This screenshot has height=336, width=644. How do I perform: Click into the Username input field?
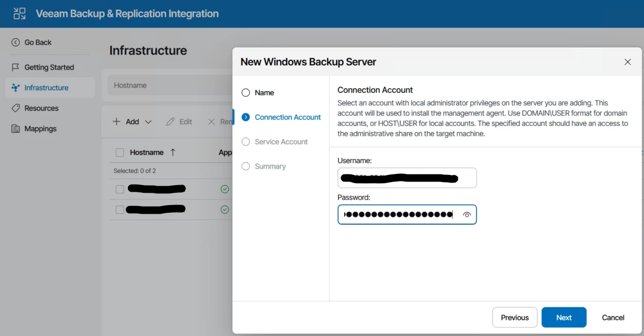tap(407, 178)
